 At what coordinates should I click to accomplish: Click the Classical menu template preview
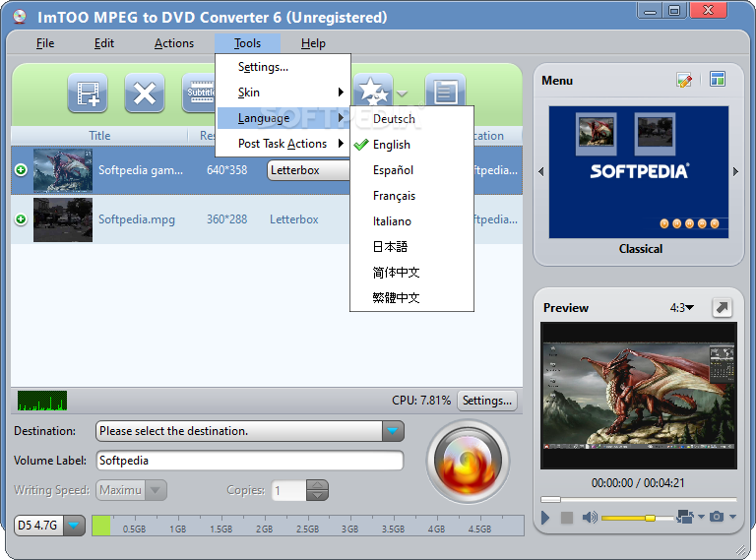coord(638,172)
